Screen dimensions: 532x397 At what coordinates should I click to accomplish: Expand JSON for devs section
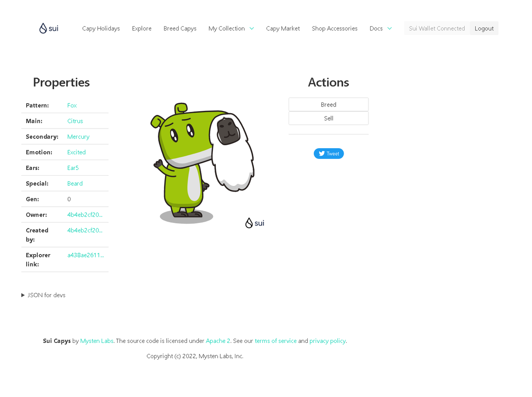point(43,295)
